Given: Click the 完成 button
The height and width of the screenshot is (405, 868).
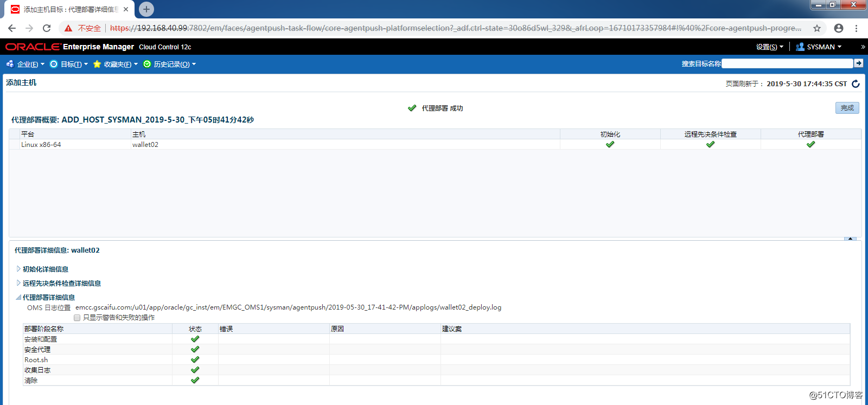Looking at the screenshot, I should 847,108.
